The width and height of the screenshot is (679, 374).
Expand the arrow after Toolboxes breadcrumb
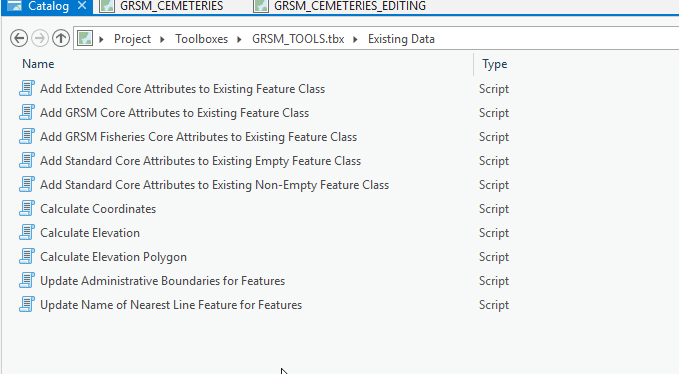[x=239, y=39]
